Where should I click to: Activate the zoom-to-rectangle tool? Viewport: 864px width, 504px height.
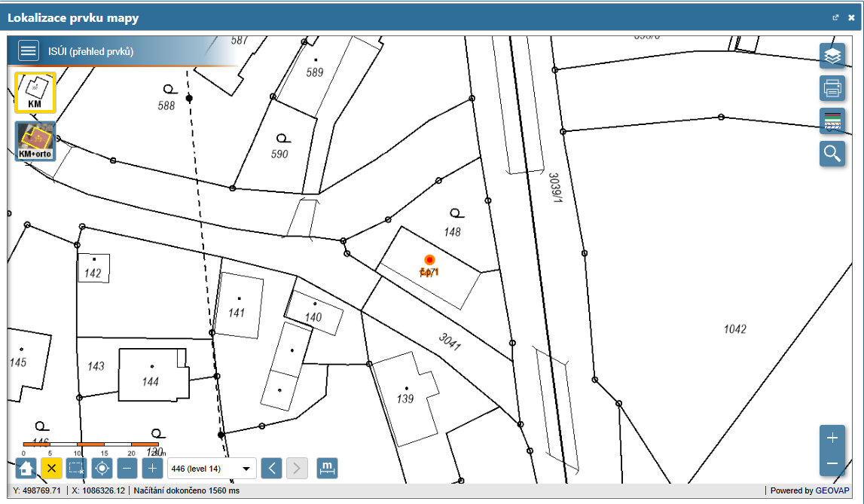point(77,468)
